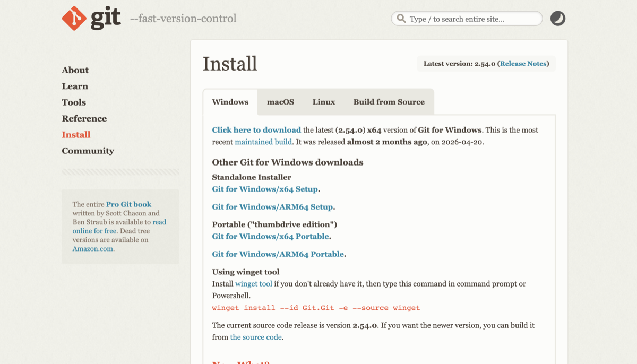Image resolution: width=637 pixels, height=364 pixels.
Task: Switch to the Build from Source tab
Action: [x=389, y=102]
